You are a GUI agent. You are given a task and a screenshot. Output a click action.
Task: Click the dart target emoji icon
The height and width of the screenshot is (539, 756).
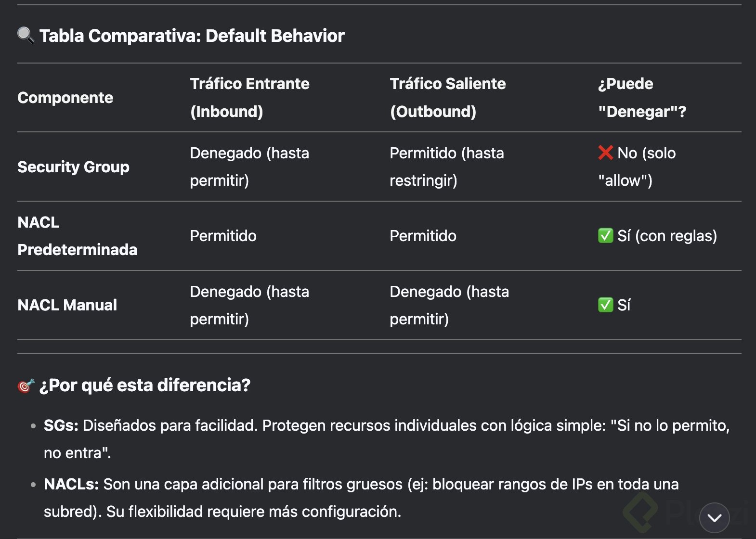pos(26,385)
